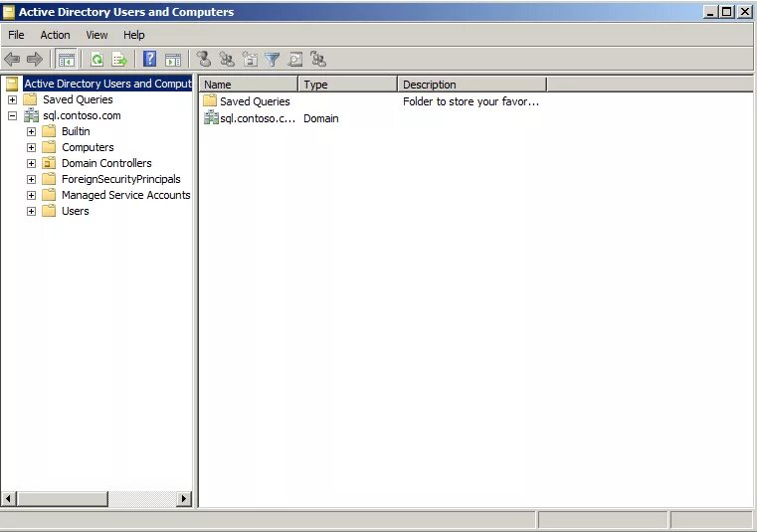757x532 pixels.
Task: Open the Action menu
Action: [x=55, y=35]
